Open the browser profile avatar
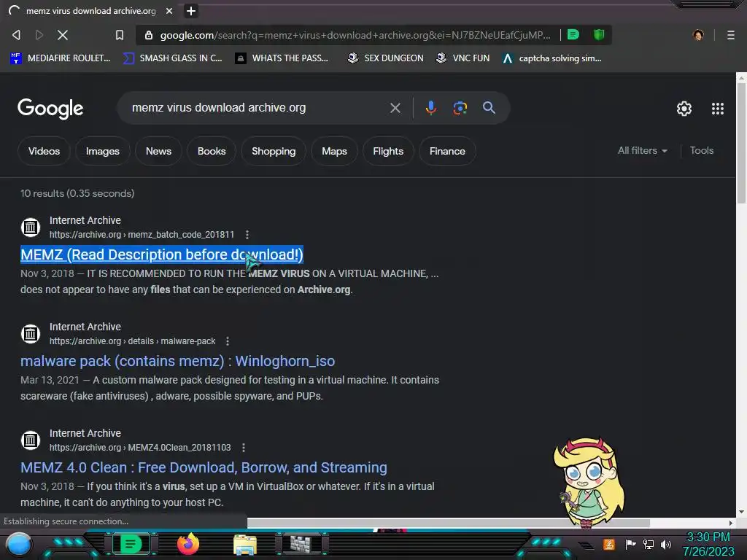The width and height of the screenshot is (747, 560). [x=698, y=35]
